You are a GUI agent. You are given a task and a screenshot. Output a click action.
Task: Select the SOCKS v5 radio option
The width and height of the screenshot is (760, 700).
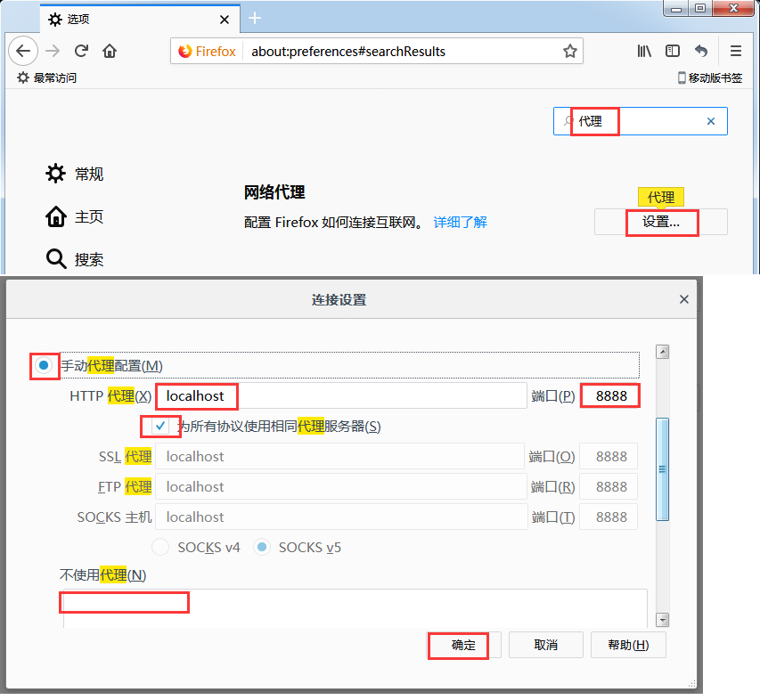coord(262,547)
